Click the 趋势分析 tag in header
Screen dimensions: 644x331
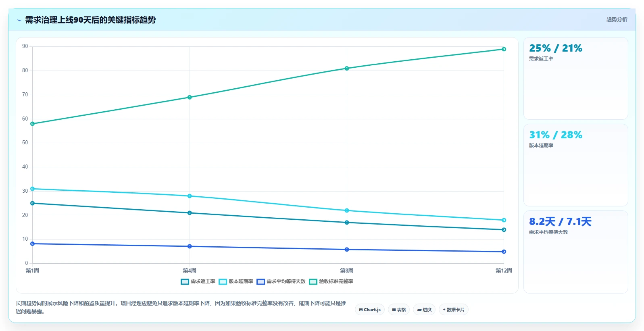(617, 19)
